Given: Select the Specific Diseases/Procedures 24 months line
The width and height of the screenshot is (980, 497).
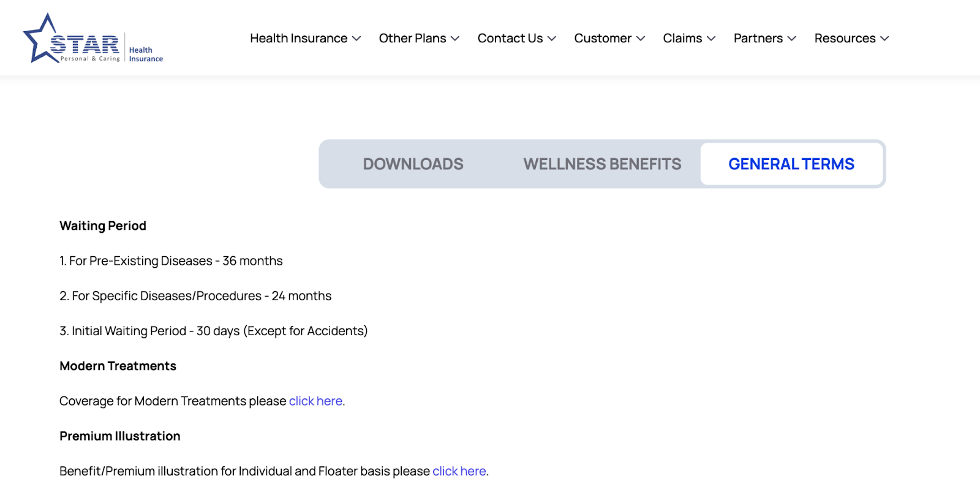Looking at the screenshot, I should tap(195, 295).
